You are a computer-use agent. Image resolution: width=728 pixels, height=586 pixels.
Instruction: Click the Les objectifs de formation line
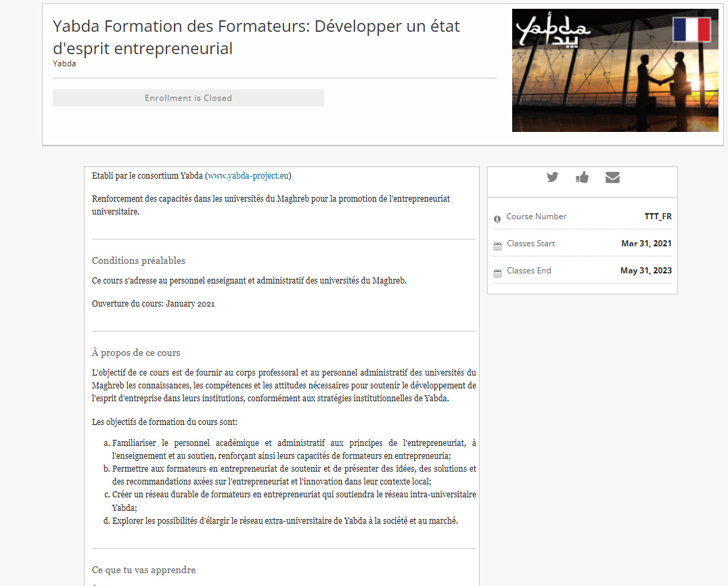(x=165, y=422)
